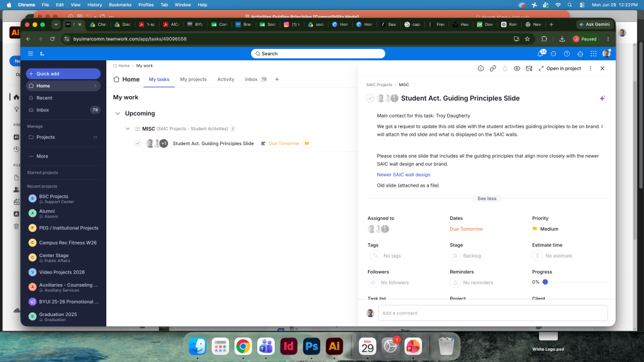Image resolution: width=644 pixels, height=362 pixels.
Task: Open the task info icon
Action: click(480, 69)
